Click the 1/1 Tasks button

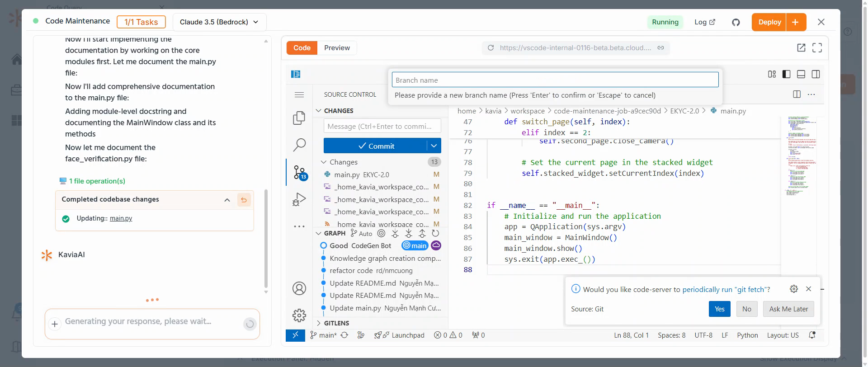coord(141,22)
